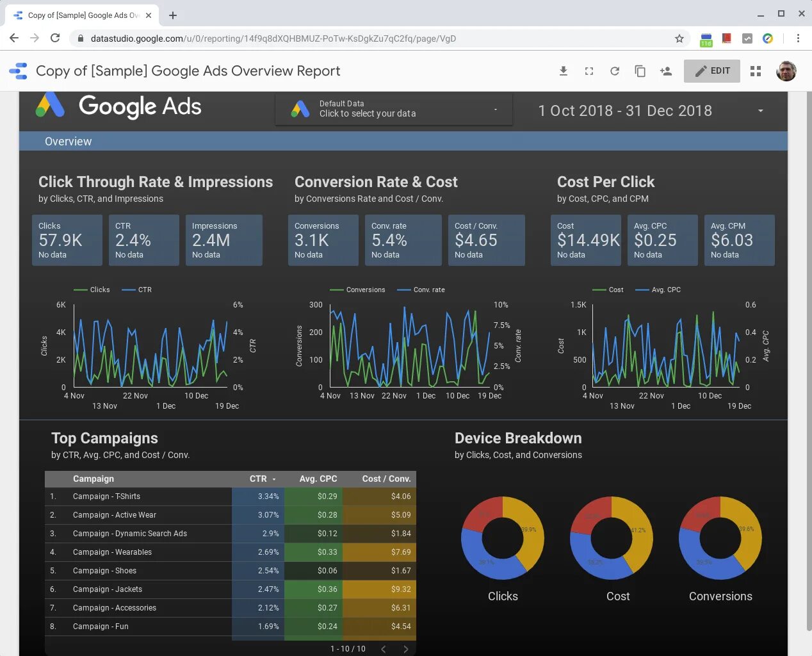The height and width of the screenshot is (656, 812).
Task: Toggle Conv. rate legend item
Action: point(421,290)
